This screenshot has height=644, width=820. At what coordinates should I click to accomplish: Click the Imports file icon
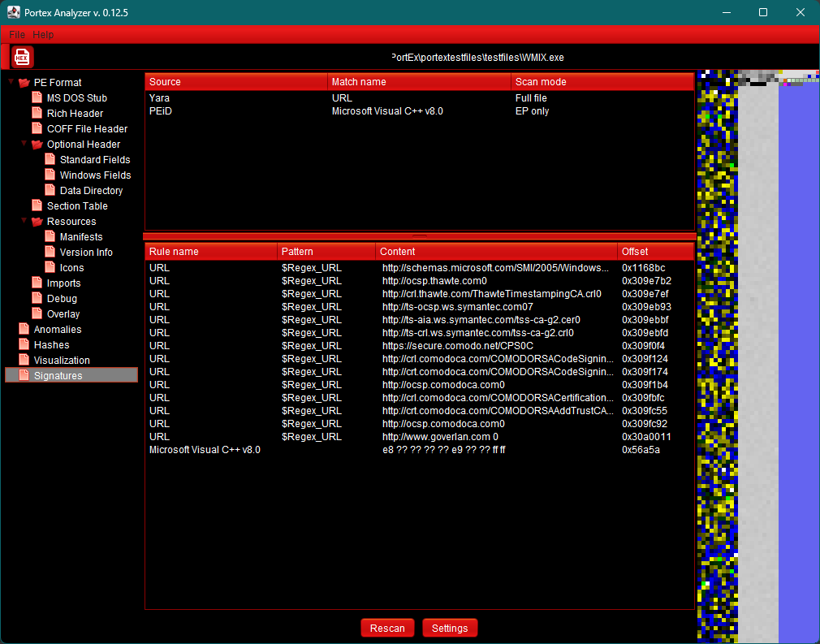point(37,283)
